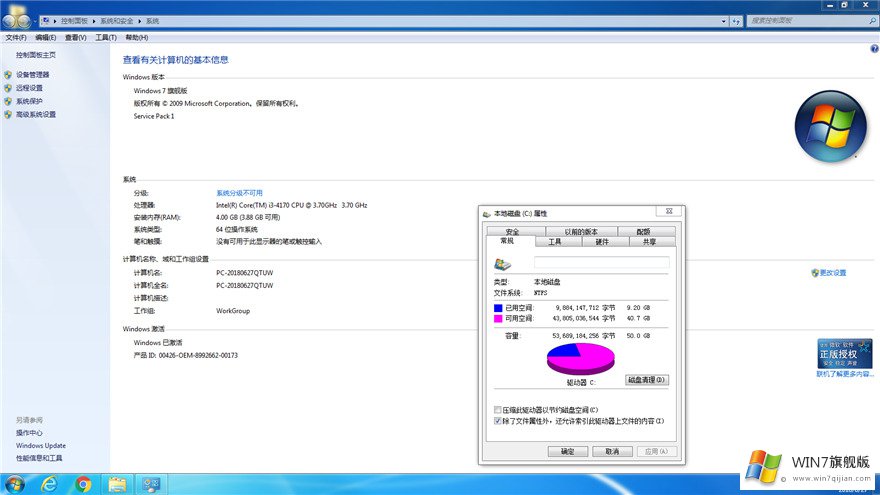Viewport: 880px width, 495px height.
Task: Open Performance Information and Tools link
Action: [x=39, y=458]
